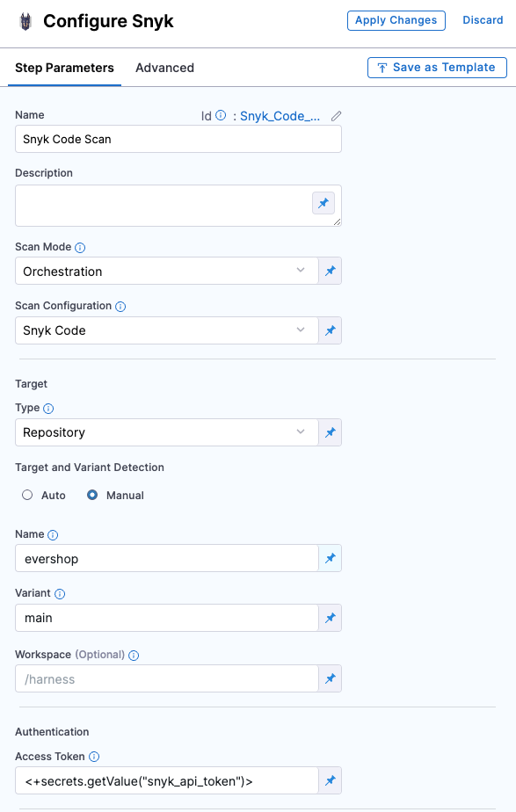Screen dimensions: 516x812
Task: Click Save as Template button
Action: click(437, 68)
